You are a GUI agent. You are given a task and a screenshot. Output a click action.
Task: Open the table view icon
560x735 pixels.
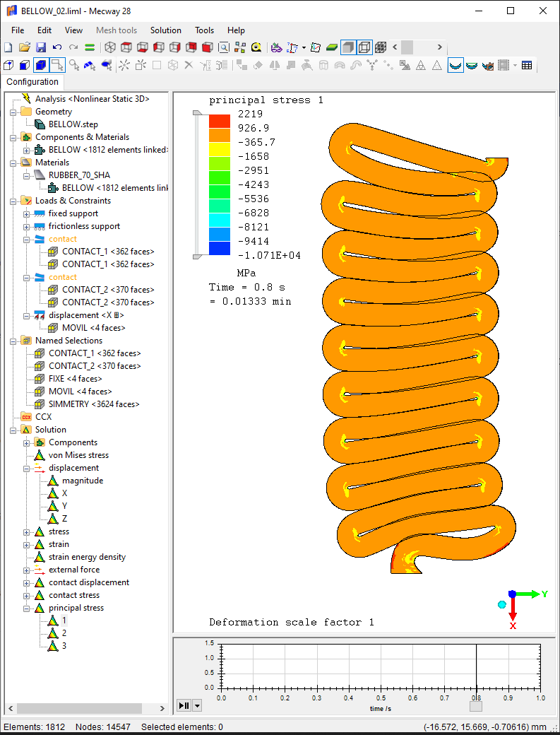tap(527, 66)
